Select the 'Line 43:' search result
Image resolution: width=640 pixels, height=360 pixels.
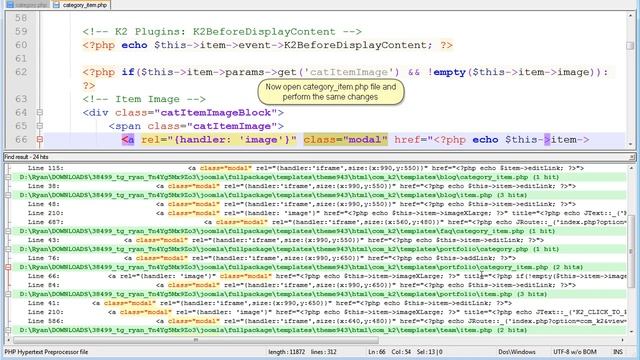tap(286, 240)
